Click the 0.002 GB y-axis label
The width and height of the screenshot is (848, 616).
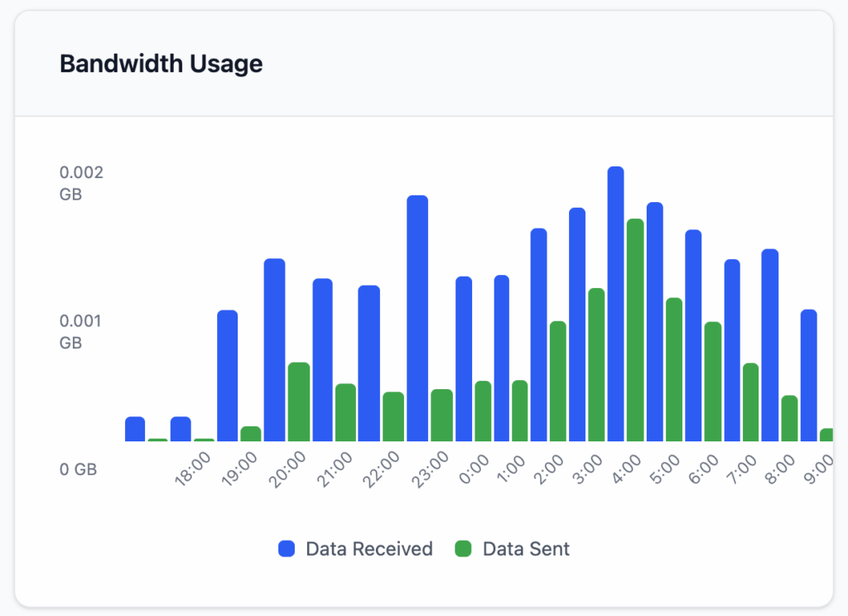tap(81, 183)
